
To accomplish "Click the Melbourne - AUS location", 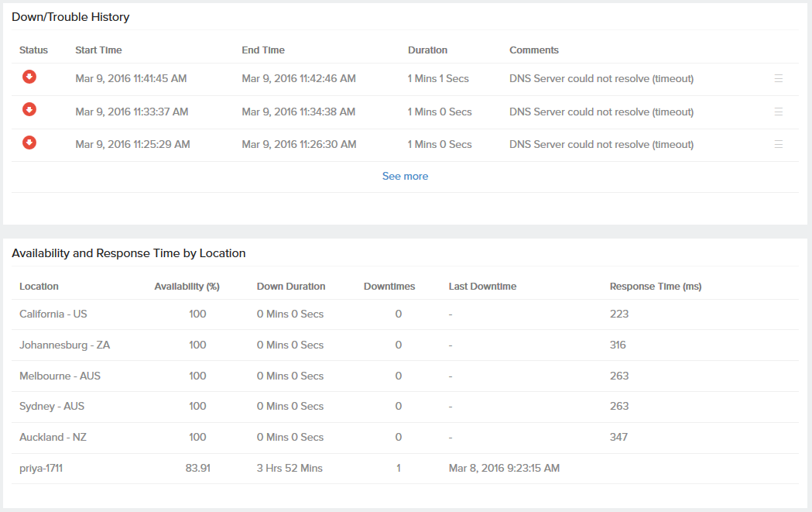I will [60, 376].
